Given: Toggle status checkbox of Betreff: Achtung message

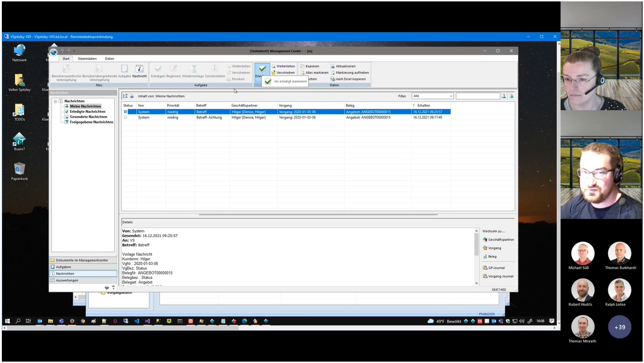Looking at the screenshot, I should tap(125, 117).
